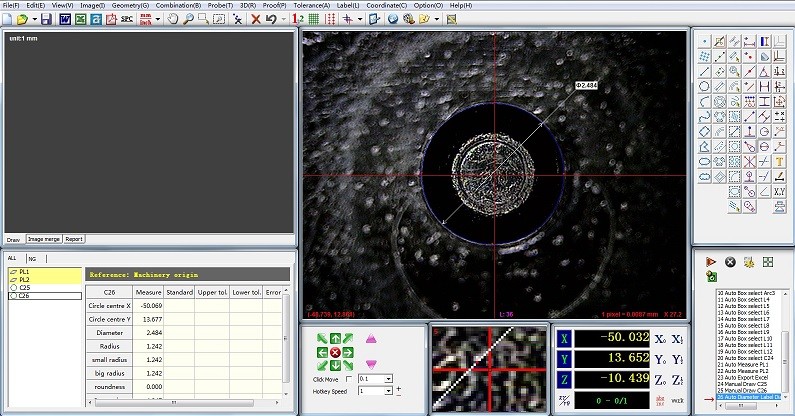Expand the undo arrow dropdown
This screenshot has width=795, height=416.
[x=283, y=19]
